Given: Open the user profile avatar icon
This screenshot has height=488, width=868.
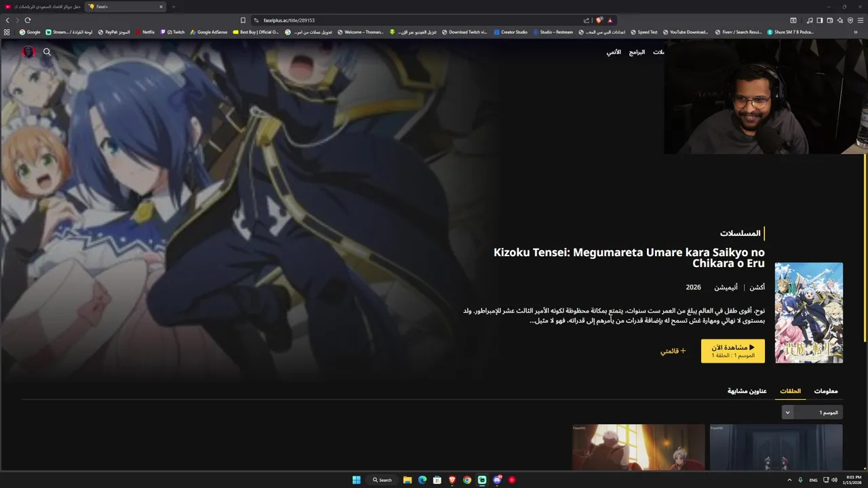Looking at the screenshot, I should pos(28,52).
